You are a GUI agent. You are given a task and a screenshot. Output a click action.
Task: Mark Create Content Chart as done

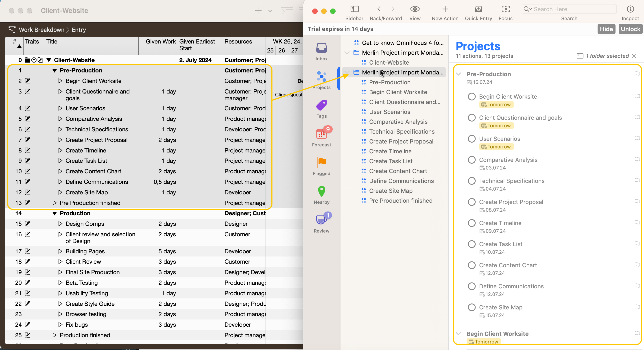click(x=472, y=265)
